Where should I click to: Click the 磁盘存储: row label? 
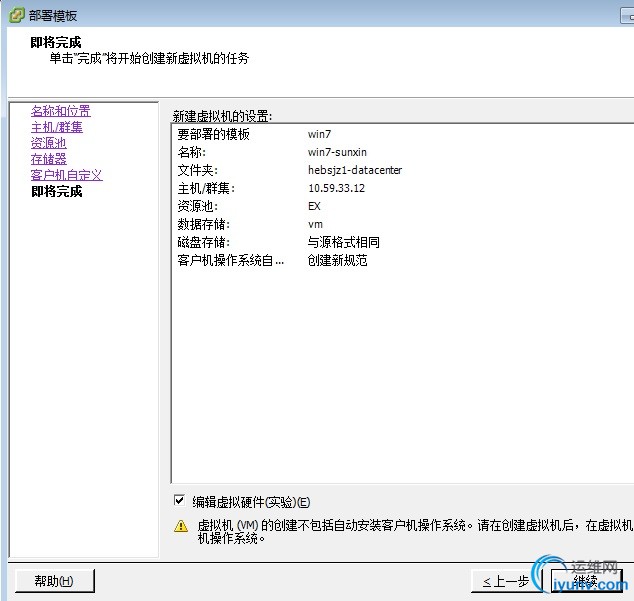tap(204, 242)
